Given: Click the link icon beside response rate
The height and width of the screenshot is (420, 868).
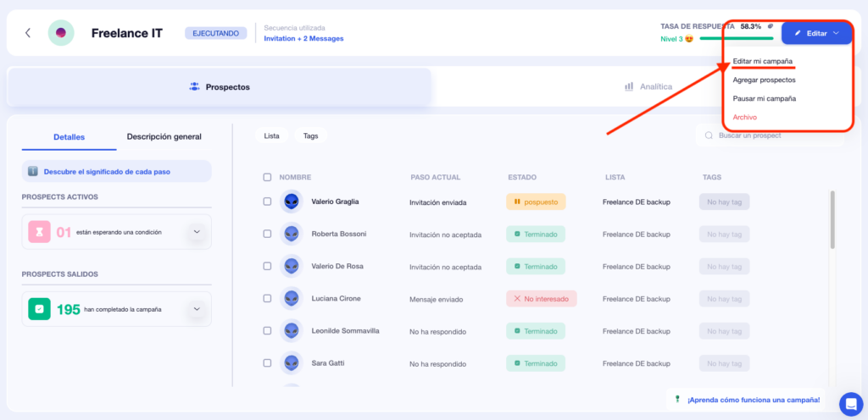Looking at the screenshot, I should coord(771,26).
